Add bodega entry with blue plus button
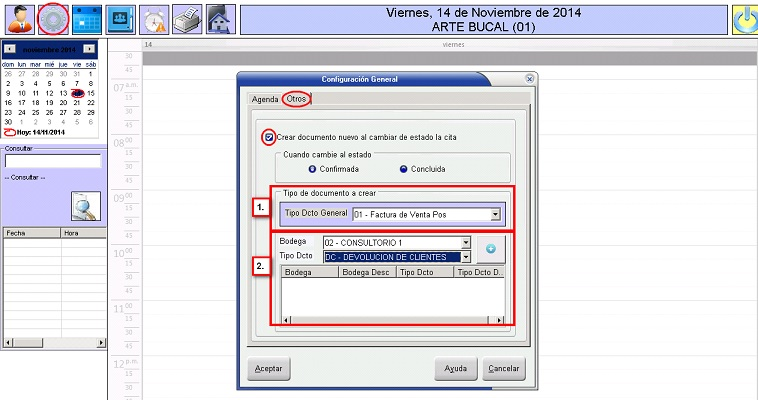Viewport: 758px width, 400px height. (x=492, y=249)
